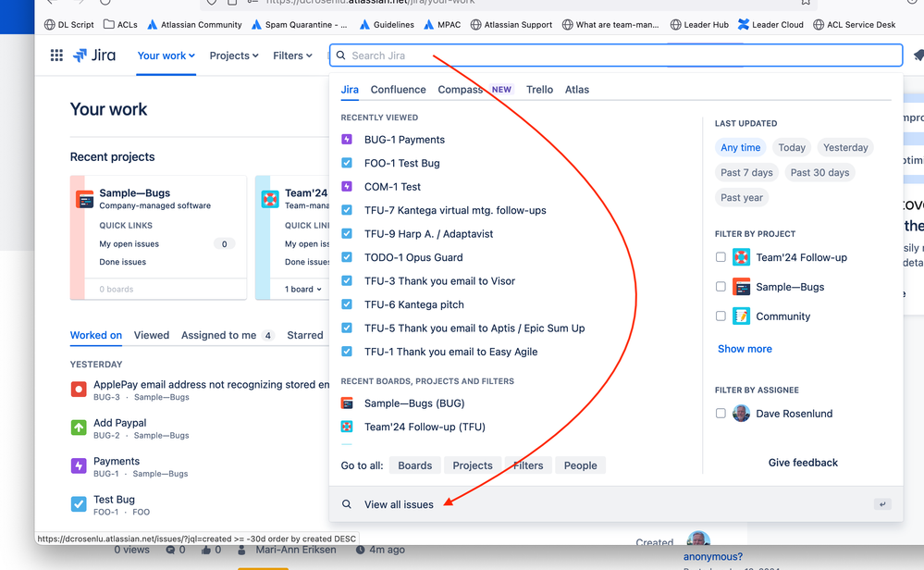Enable the Community project filter

(721, 316)
